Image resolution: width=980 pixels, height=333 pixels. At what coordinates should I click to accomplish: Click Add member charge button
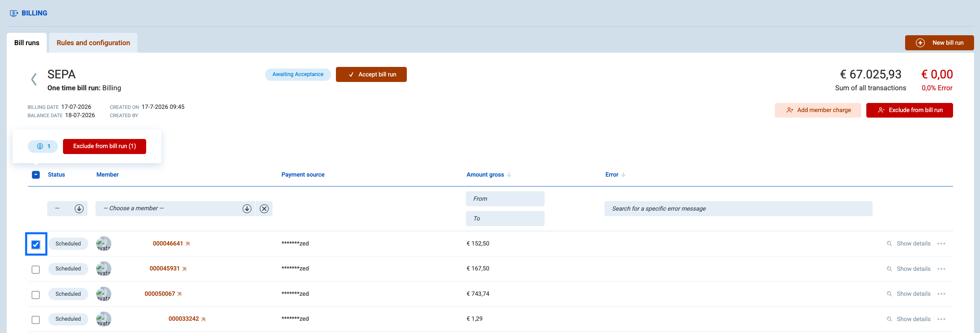click(x=818, y=110)
